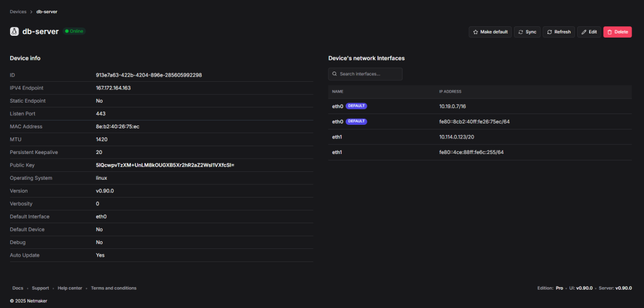Image resolution: width=644 pixels, height=308 pixels.
Task: Click the Linux penguin device icon
Action: pyautogui.click(x=14, y=32)
